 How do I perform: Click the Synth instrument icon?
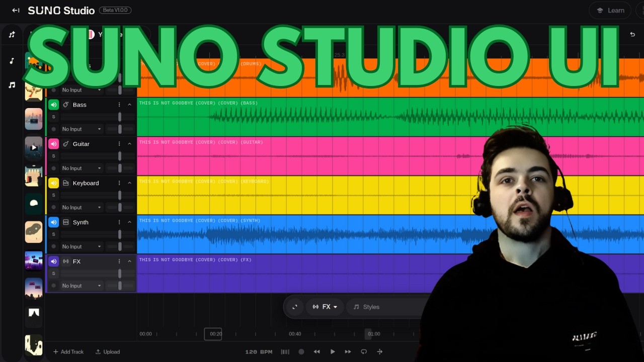click(x=66, y=222)
